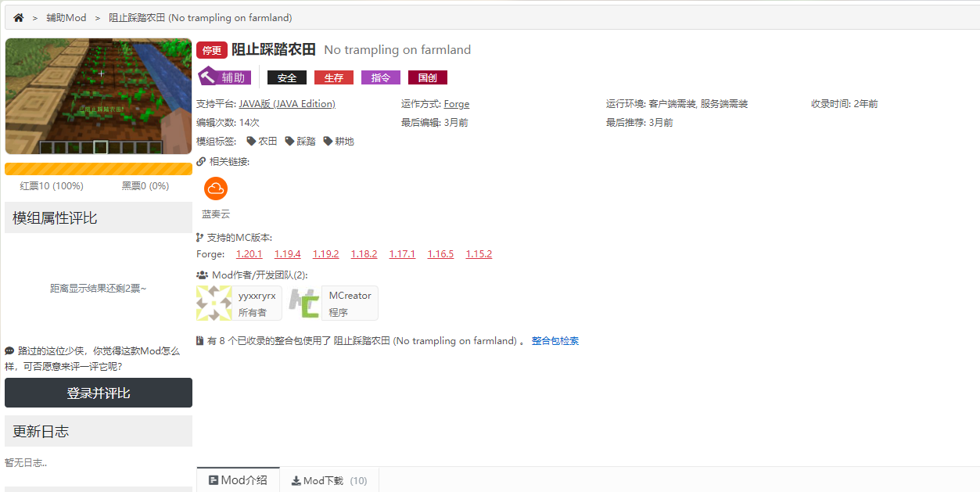Choose Forge version 1.18.2
Image resolution: width=980 pixels, height=492 pixels.
[364, 254]
